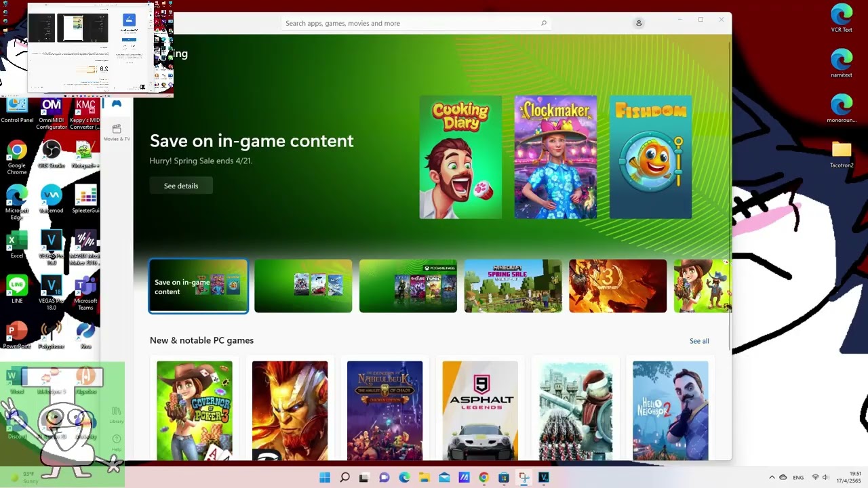Select the racing and flight games carousel tile
This screenshot has width=868, height=488.
[303, 286]
